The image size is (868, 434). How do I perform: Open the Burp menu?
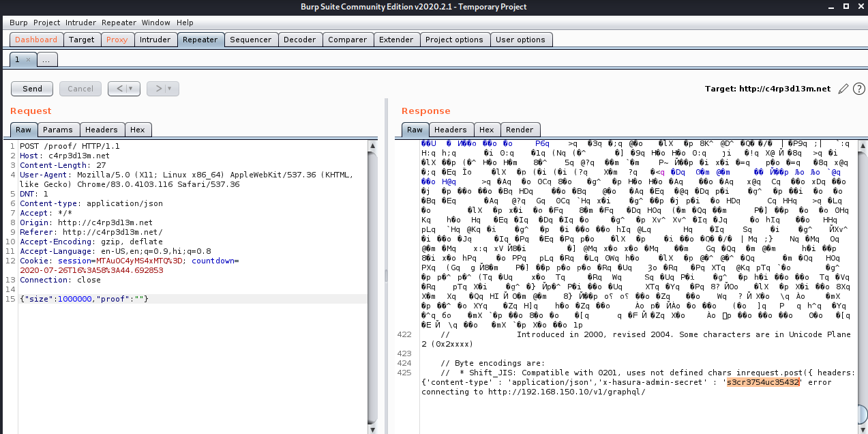tap(18, 23)
